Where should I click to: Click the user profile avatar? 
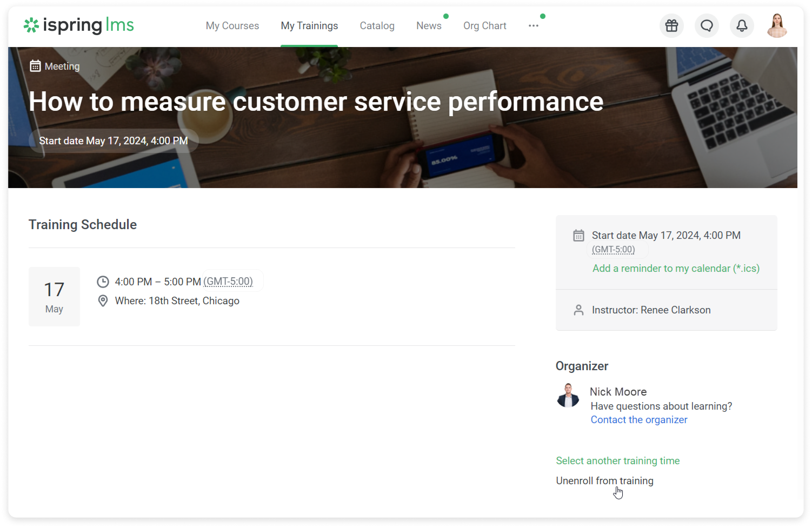[777, 26]
